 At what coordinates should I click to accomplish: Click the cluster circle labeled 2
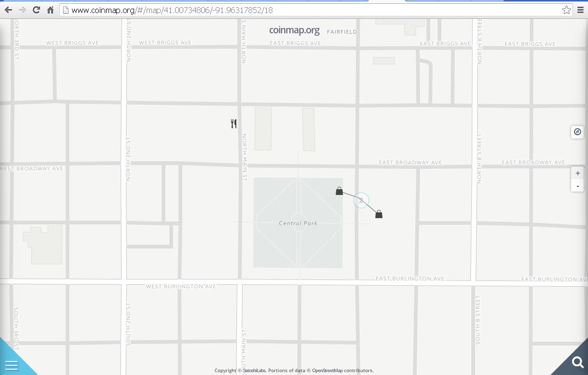(361, 200)
